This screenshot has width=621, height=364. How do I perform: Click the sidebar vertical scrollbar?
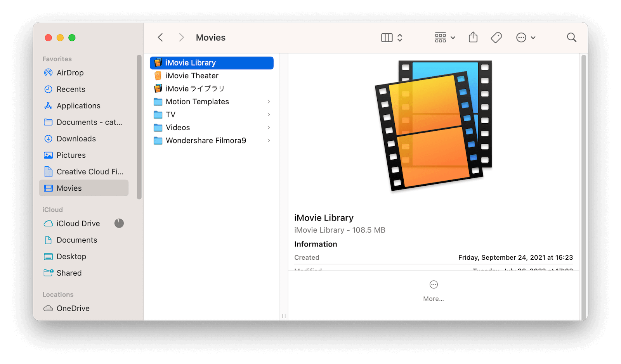(x=139, y=127)
